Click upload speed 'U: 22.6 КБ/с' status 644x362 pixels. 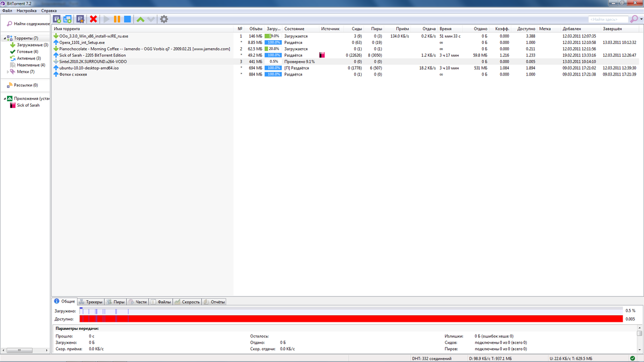tap(571, 358)
